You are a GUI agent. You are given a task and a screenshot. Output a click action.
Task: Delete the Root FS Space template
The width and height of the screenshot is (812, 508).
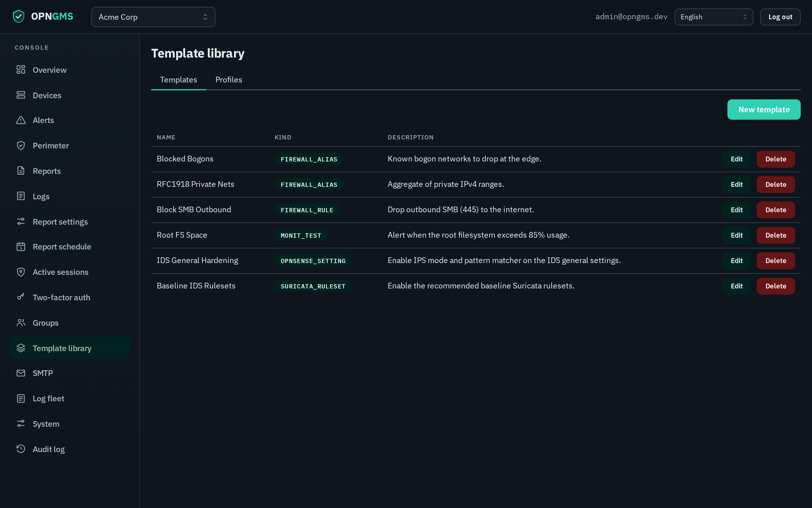(x=775, y=235)
